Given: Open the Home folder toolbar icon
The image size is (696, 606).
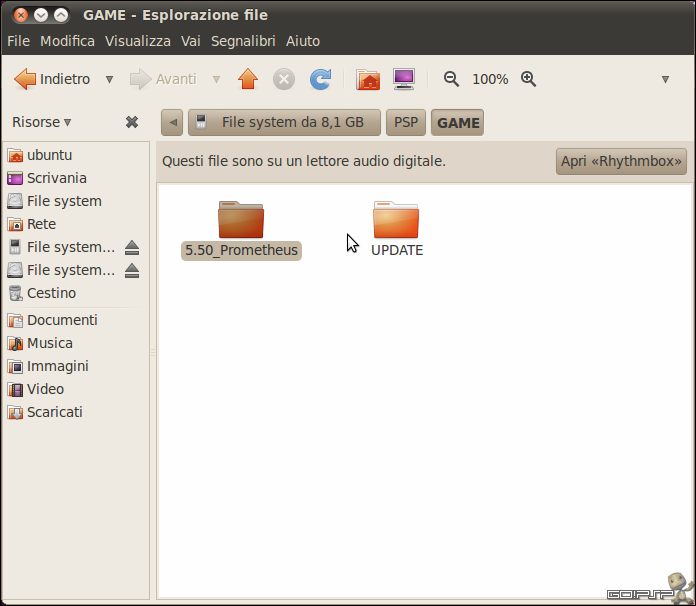Looking at the screenshot, I should [x=368, y=79].
